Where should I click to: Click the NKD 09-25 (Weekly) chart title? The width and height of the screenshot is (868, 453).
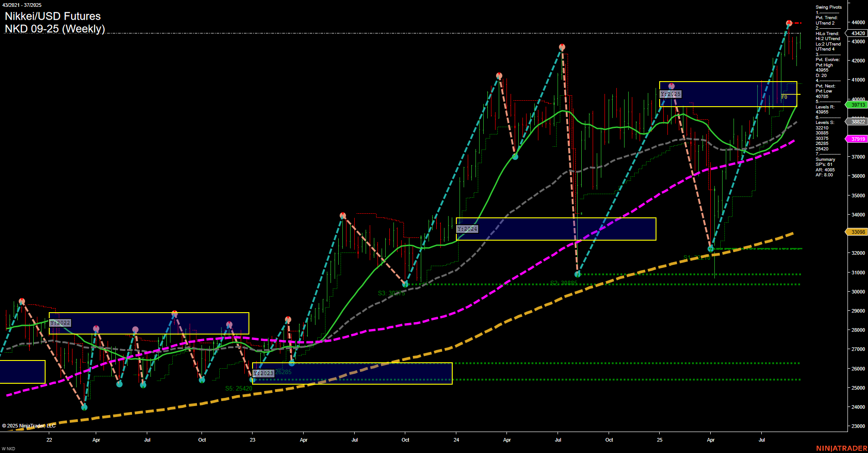[55, 28]
